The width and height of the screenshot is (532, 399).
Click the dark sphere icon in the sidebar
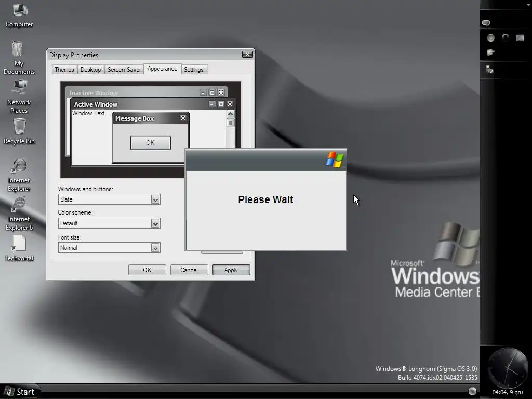coord(506,37)
